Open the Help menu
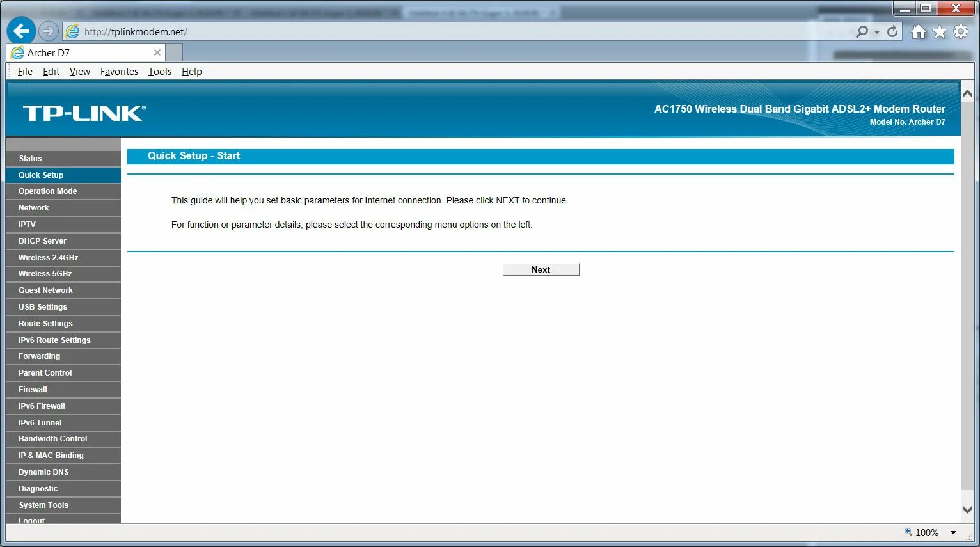The image size is (980, 547). pyautogui.click(x=192, y=72)
